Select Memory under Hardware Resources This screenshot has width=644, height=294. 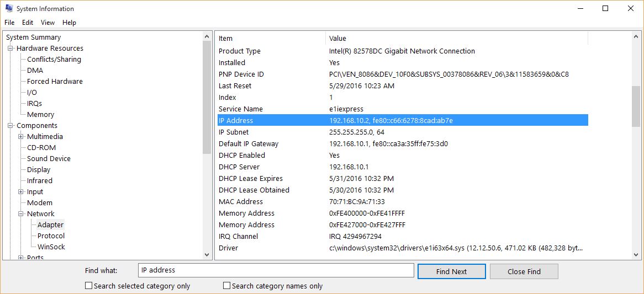(40, 115)
